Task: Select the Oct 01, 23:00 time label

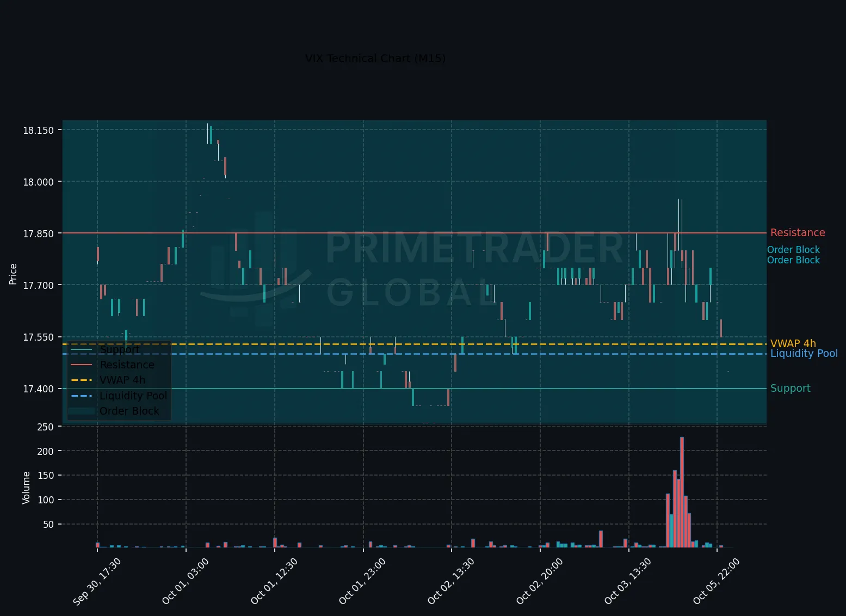Action: 362,581
